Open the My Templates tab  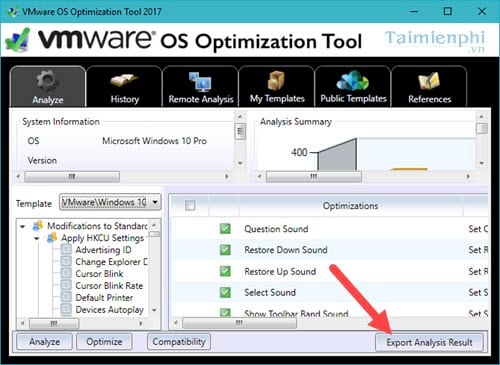277,86
